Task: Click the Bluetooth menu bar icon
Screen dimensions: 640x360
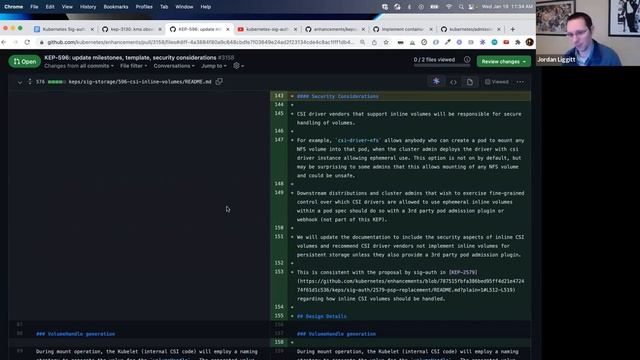Action: [409, 7]
